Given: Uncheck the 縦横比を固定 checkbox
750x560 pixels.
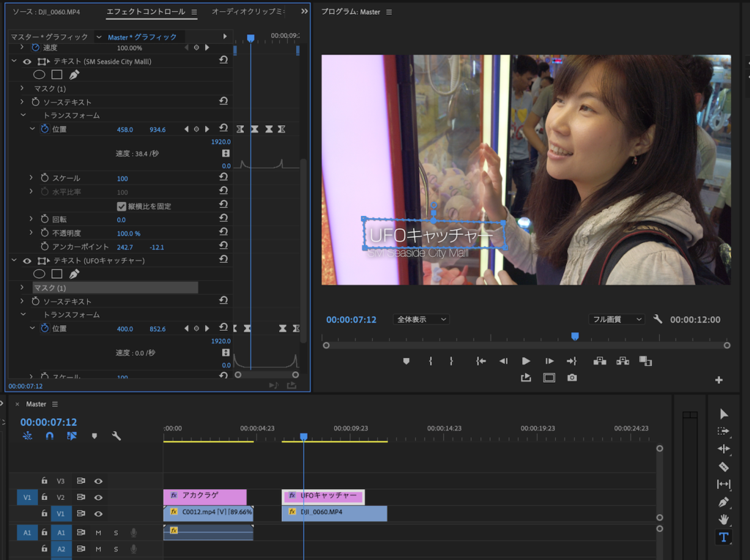Looking at the screenshot, I should click(122, 206).
